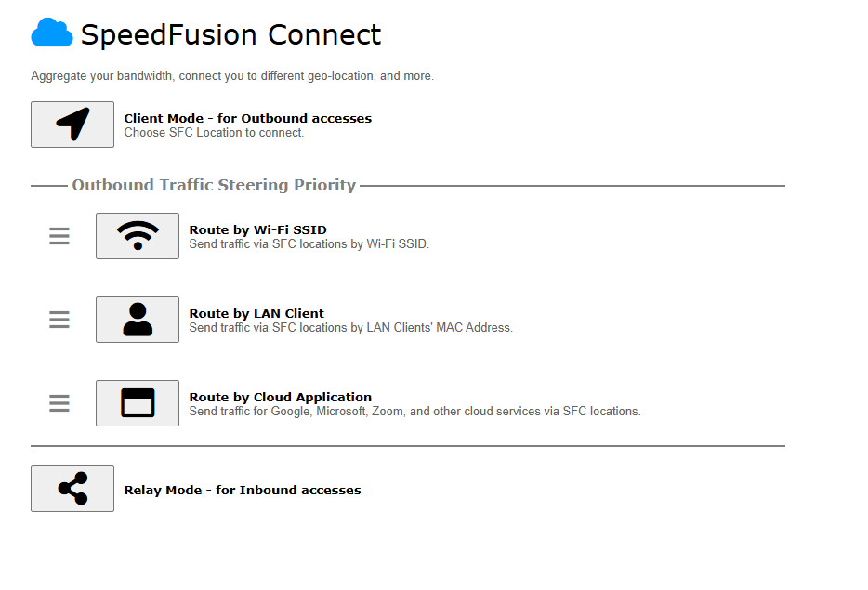Click 'Send traffic via SFC locations by Wi-Fi SSID' text

click(309, 244)
